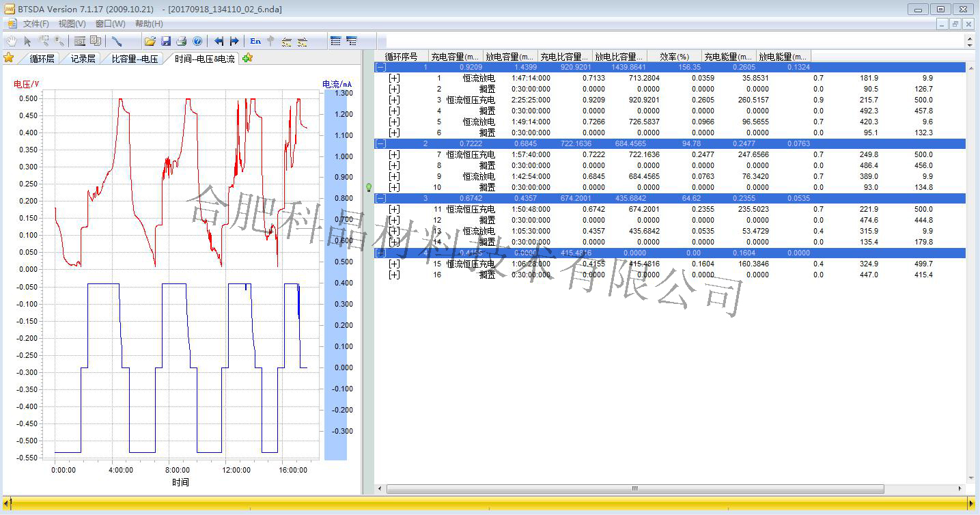Image resolution: width=980 pixels, height=515 pixels.
Task: Collapse cycle 2 row in data table
Action: tap(381, 144)
